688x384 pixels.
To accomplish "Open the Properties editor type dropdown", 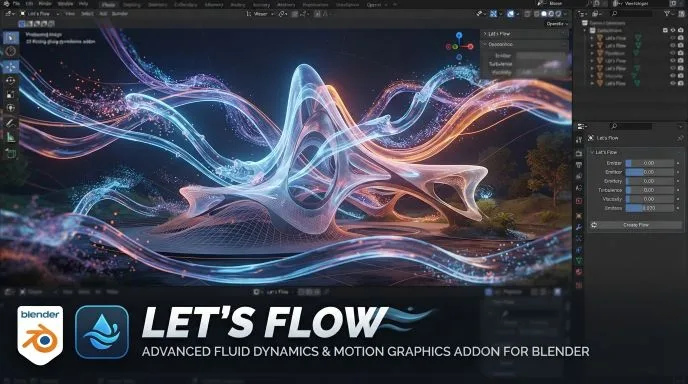I will 581,126.
